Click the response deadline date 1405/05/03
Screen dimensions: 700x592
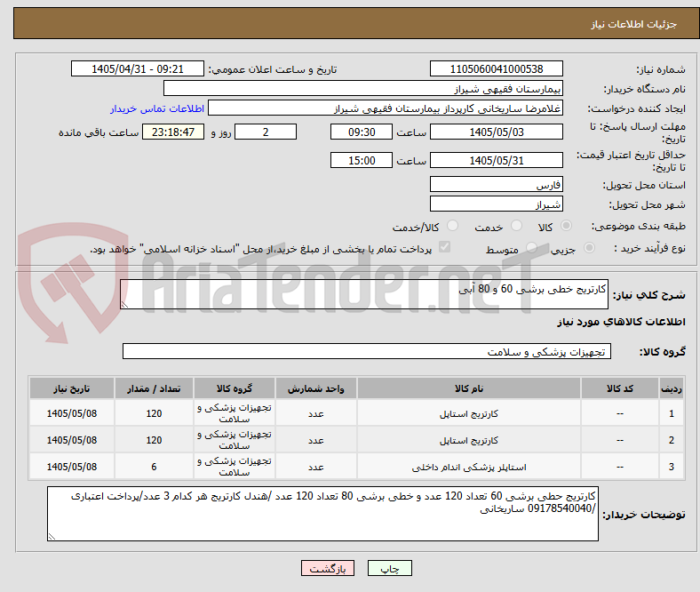point(496,132)
